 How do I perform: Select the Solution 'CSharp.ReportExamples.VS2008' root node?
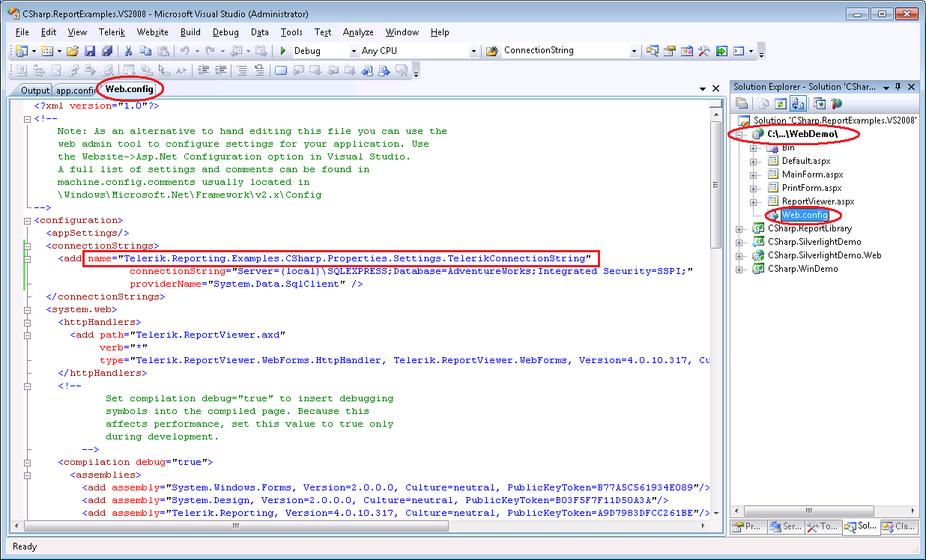coord(835,120)
